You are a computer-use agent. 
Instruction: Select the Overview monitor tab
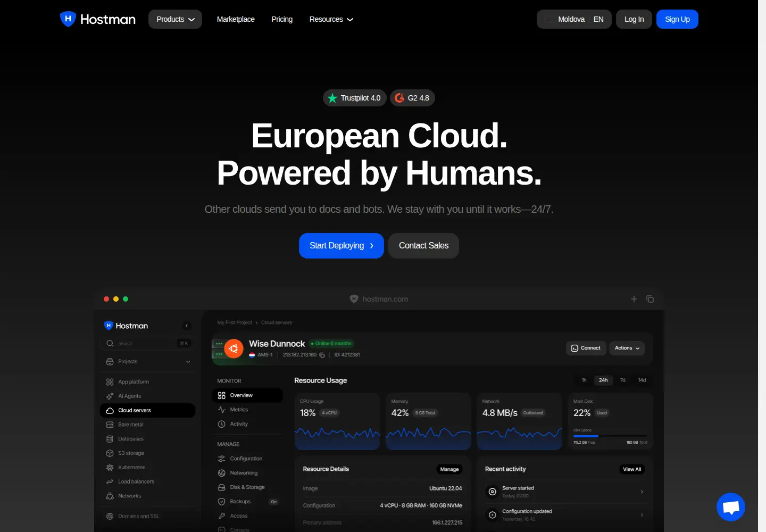pos(247,395)
